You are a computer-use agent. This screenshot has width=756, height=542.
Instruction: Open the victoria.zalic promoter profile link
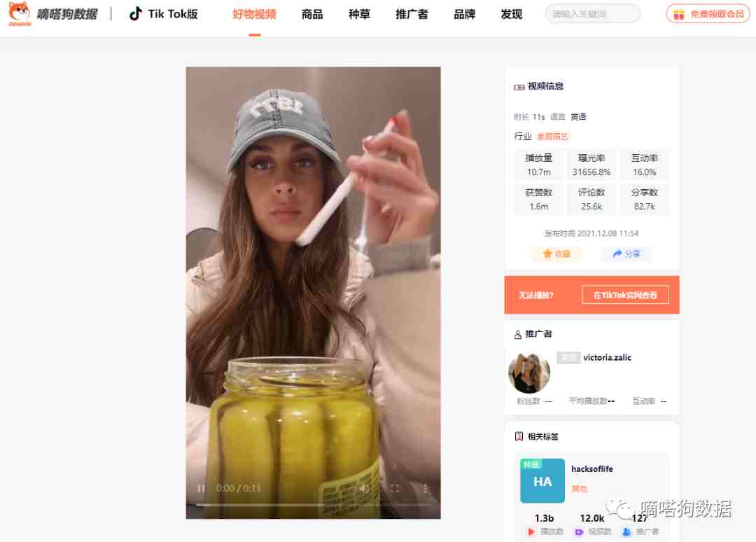tap(607, 357)
